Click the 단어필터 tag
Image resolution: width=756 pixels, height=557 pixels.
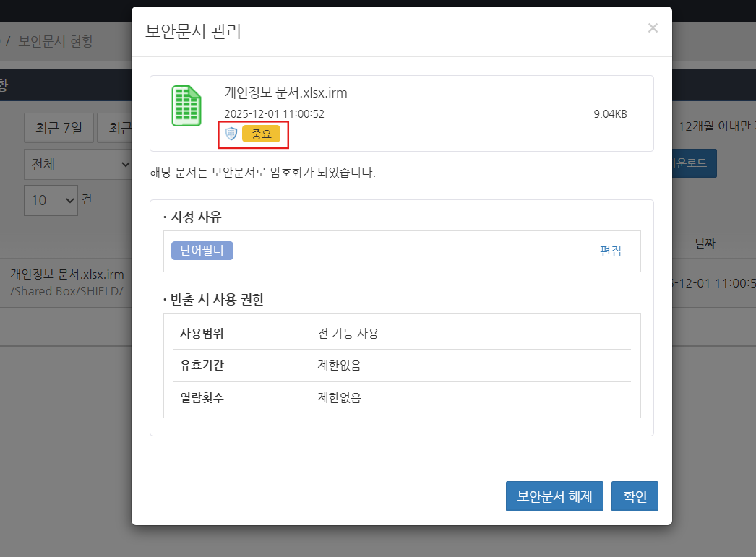202,251
